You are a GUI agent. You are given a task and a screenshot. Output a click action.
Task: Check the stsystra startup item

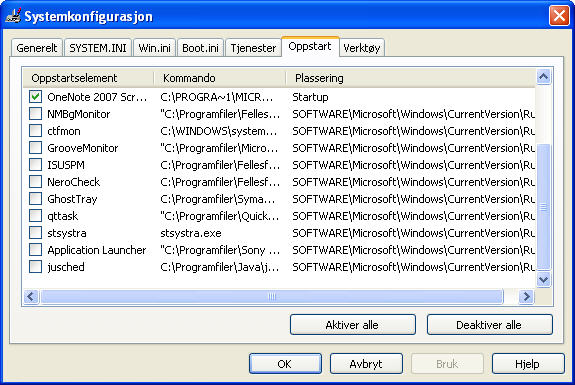[35, 232]
